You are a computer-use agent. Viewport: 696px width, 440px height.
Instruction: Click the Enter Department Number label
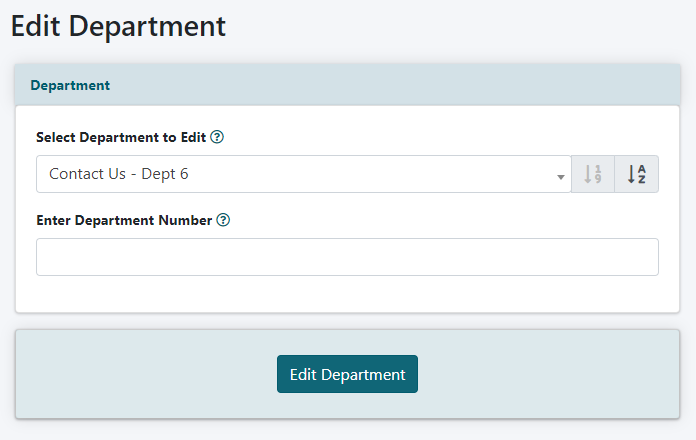[x=124, y=220]
